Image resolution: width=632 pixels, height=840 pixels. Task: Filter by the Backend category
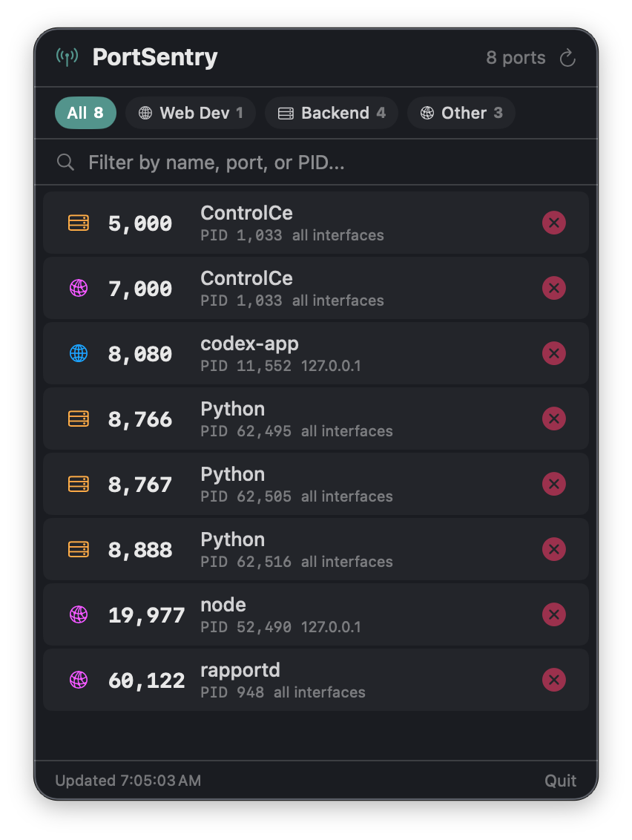click(332, 113)
